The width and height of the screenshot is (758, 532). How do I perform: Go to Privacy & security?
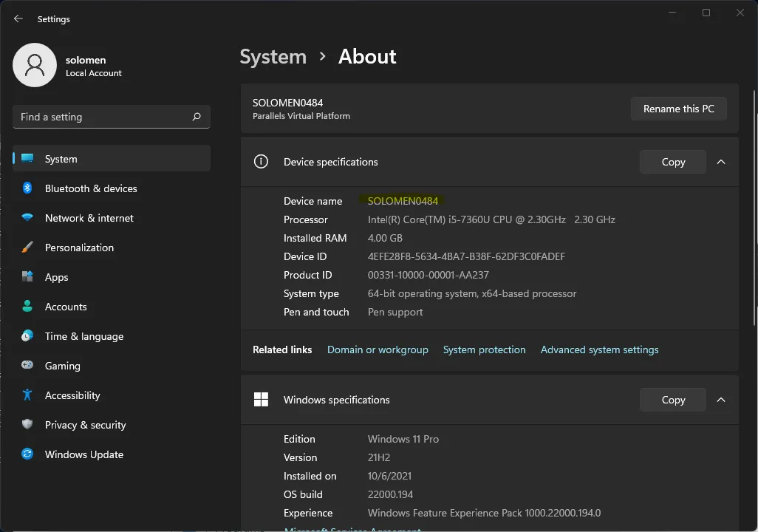coord(112,424)
